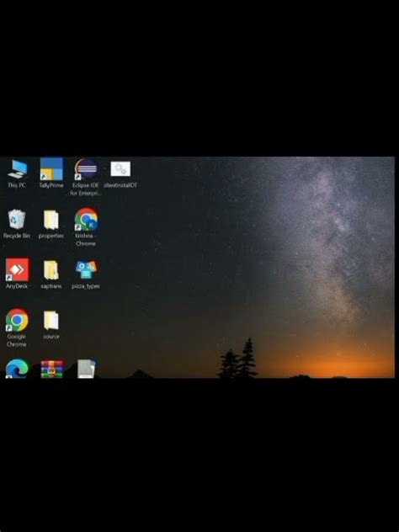
Task: Click the 'Chrome' label text under Krishna shortcut
Action: [86, 243]
